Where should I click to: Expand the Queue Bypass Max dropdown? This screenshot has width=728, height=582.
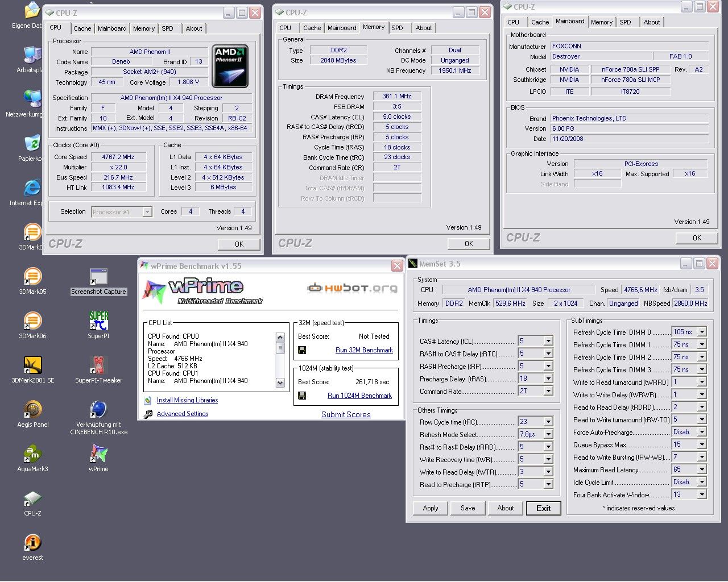(x=702, y=444)
